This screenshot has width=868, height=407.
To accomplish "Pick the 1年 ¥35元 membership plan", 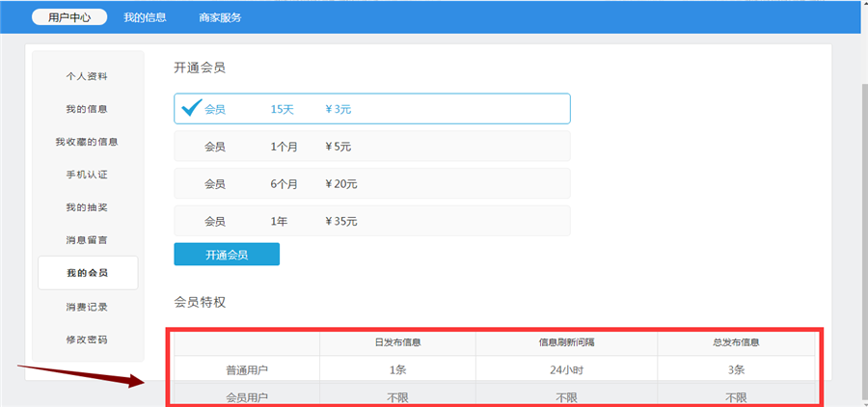I will click(371, 221).
